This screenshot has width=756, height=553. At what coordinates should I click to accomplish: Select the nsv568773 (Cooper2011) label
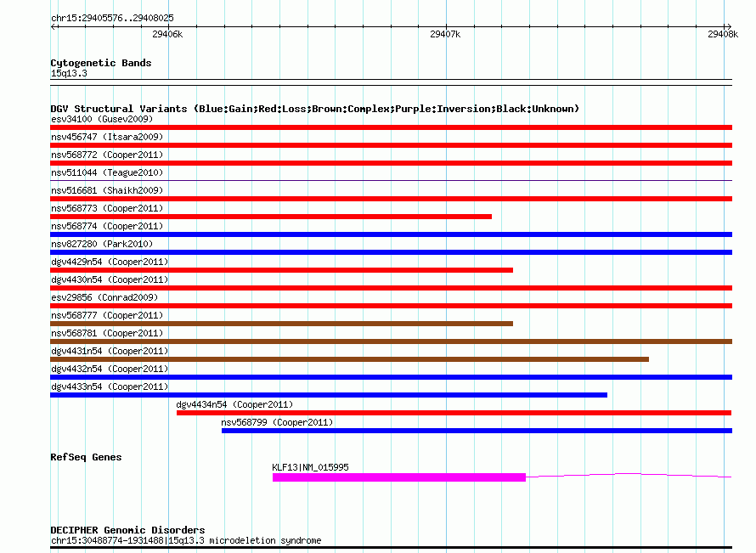107,208
